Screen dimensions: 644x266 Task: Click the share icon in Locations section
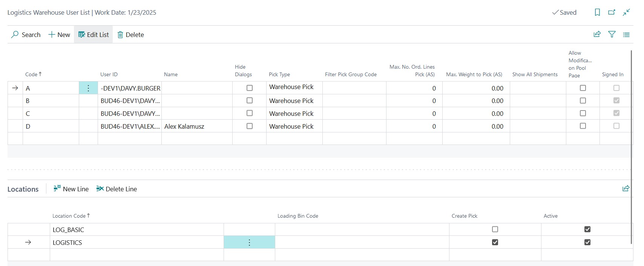click(626, 188)
